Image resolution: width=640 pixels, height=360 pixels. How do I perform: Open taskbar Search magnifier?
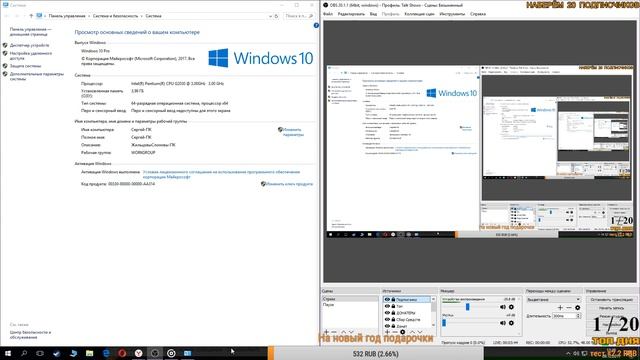(x=24, y=353)
